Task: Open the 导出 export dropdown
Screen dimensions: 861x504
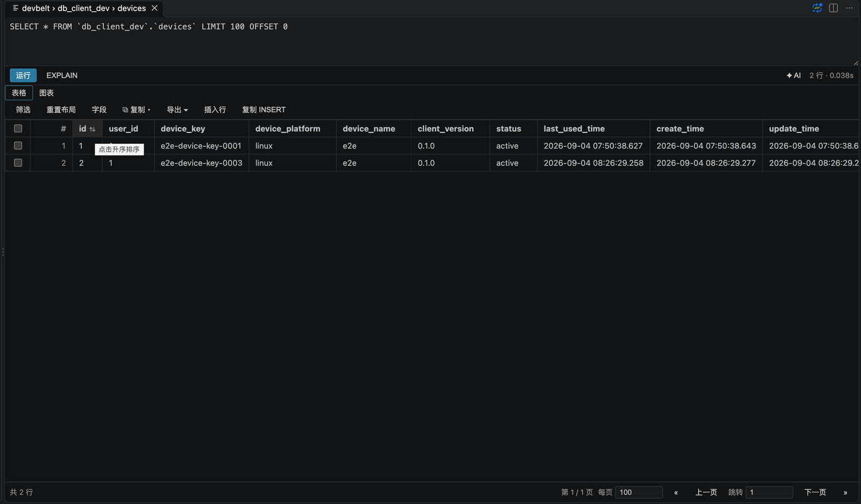Action: coord(177,110)
